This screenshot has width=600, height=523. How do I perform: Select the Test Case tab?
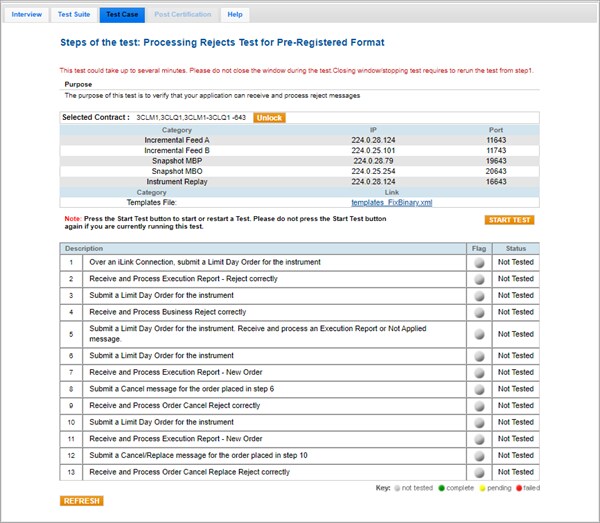(x=122, y=15)
